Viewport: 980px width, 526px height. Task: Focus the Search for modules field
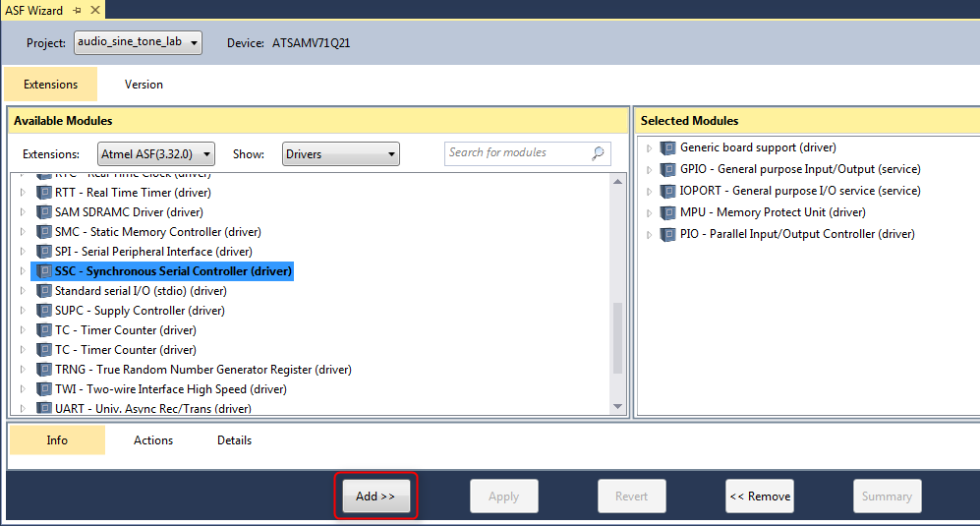point(516,153)
